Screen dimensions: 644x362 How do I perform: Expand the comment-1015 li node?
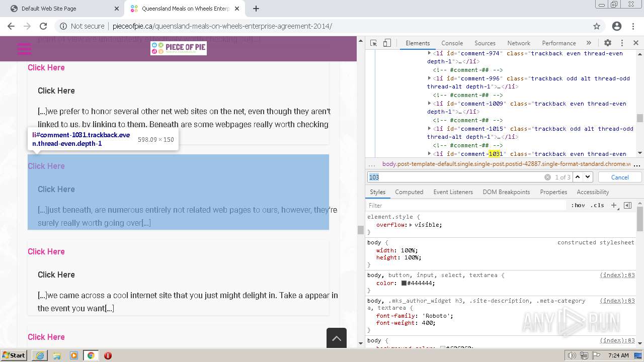[x=429, y=129]
